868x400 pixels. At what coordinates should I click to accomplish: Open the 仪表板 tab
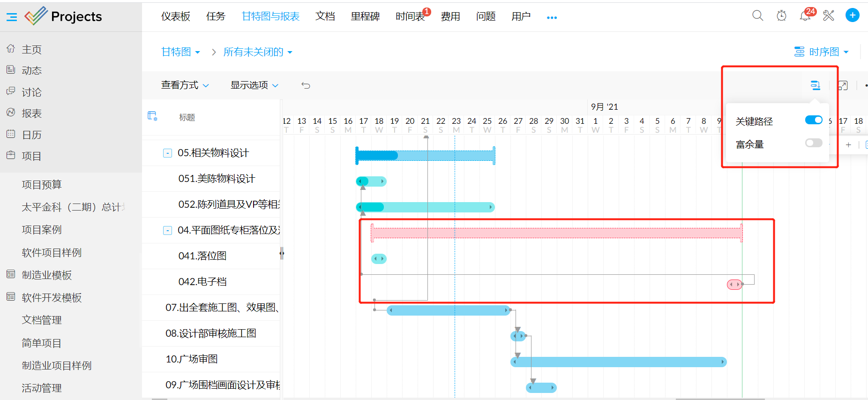point(176,16)
